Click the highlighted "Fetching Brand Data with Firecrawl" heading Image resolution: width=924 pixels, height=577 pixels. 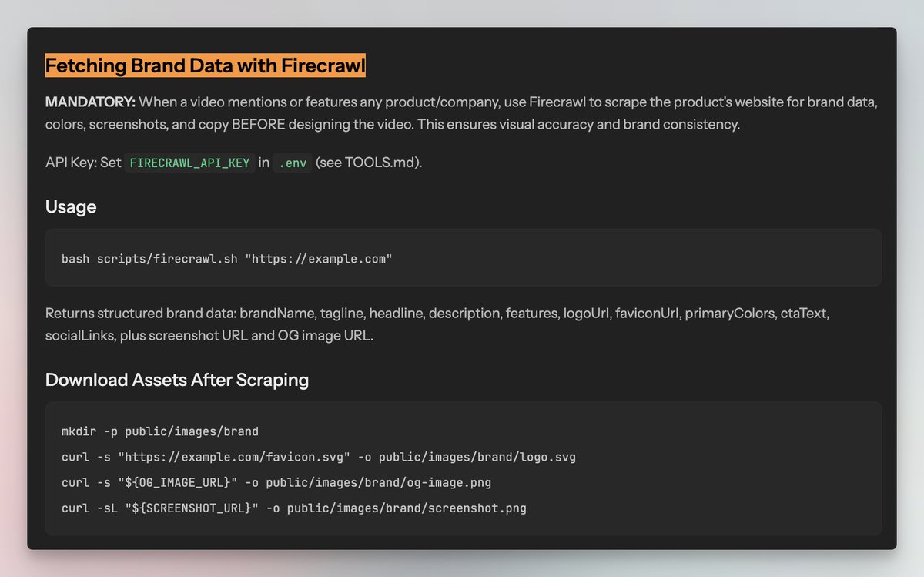205,66
